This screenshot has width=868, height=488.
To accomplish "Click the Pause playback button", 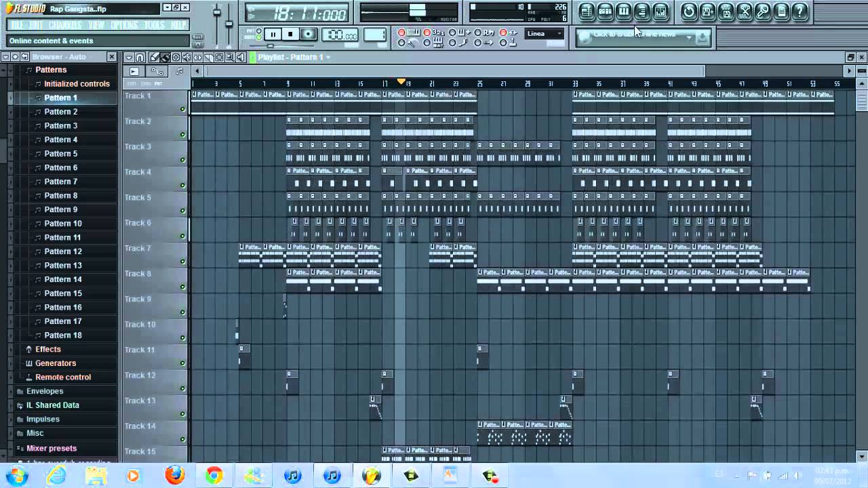I will (x=273, y=35).
